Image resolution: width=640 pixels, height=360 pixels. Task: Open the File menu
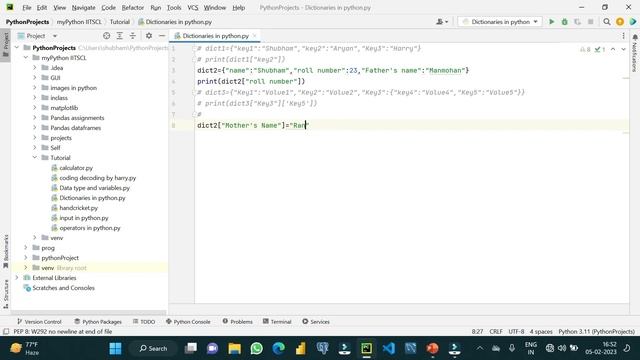point(27,7)
